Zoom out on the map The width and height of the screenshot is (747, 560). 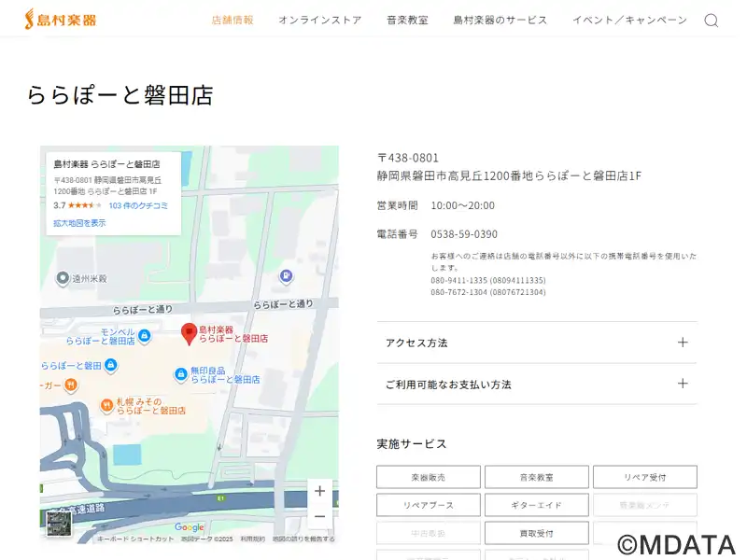coord(319,516)
